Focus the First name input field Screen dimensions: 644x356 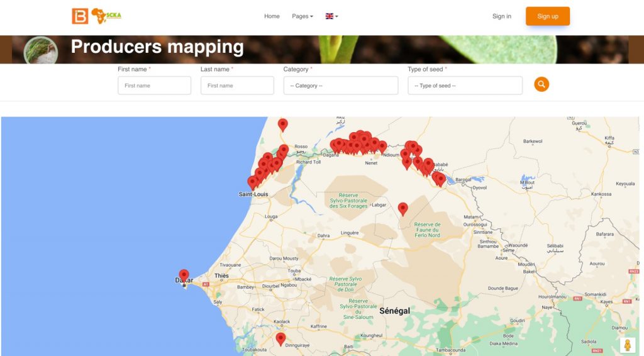pyautogui.click(x=155, y=86)
